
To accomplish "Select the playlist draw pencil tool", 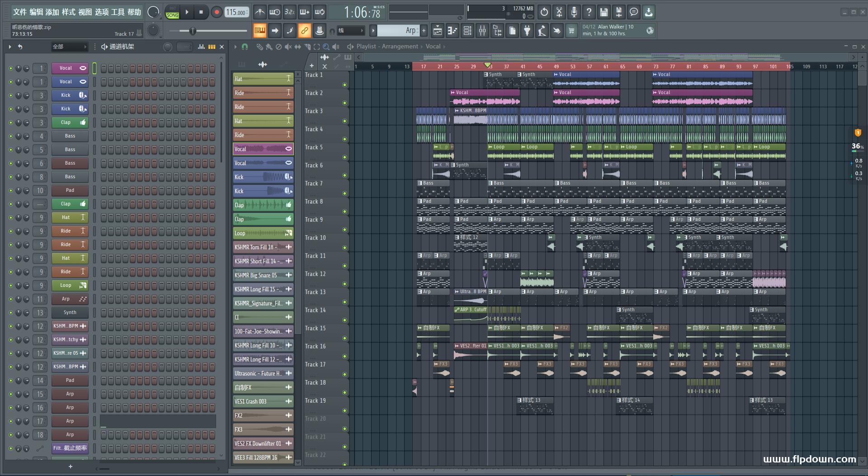I will 259,47.
